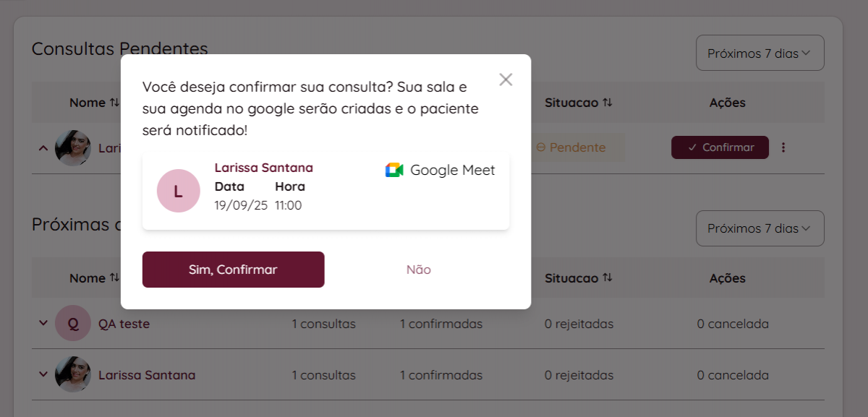Sort upcoming table by Situacao arrows

pyautogui.click(x=607, y=278)
